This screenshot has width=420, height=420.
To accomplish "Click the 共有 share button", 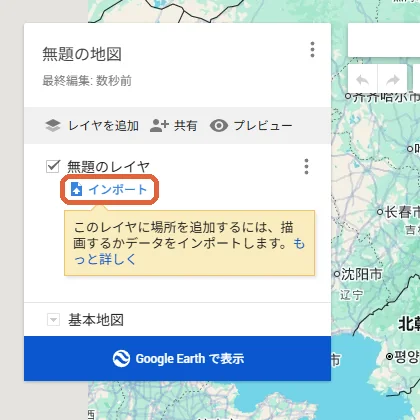I will 173,126.
